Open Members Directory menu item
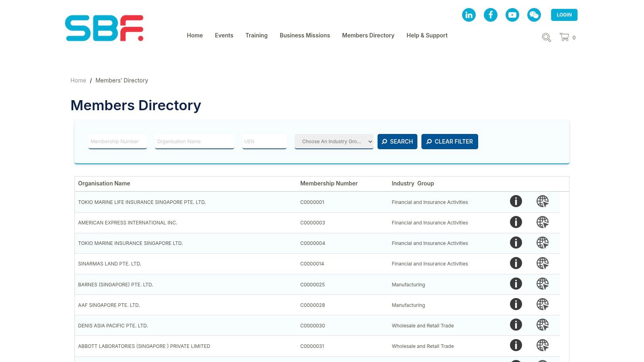Image resolution: width=644 pixels, height=362 pixels. (368, 35)
